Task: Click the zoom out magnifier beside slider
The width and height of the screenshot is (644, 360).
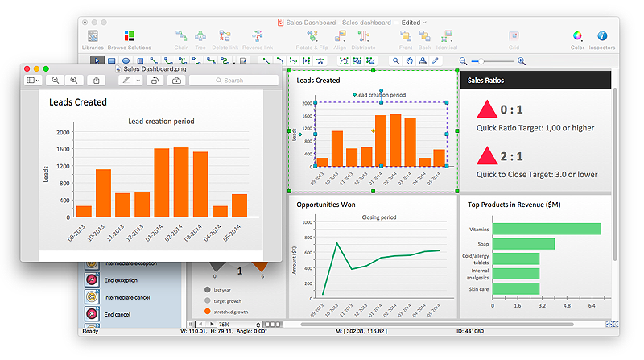Action: pyautogui.click(x=463, y=61)
